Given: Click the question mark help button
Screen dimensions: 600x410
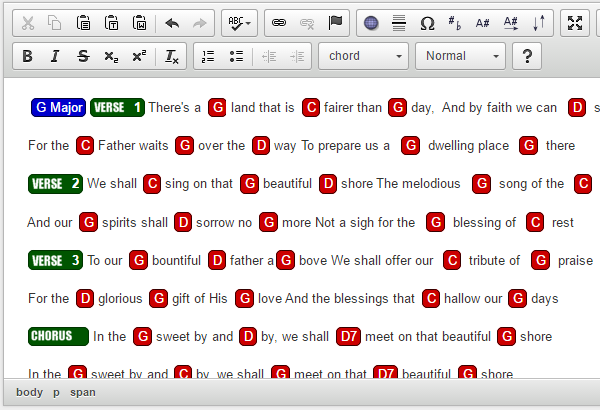Looking at the screenshot, I should tap(527, 56).
